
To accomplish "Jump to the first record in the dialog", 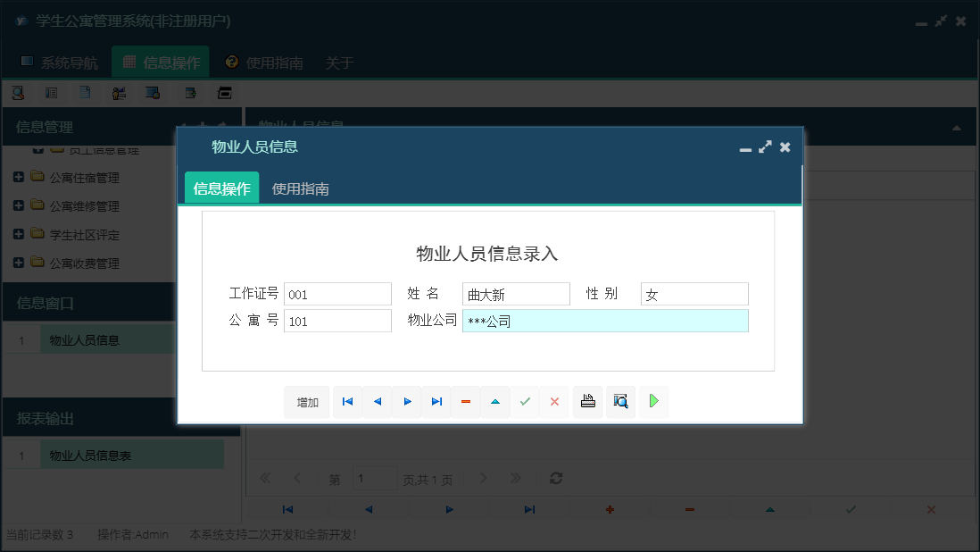I will point(347,401).
